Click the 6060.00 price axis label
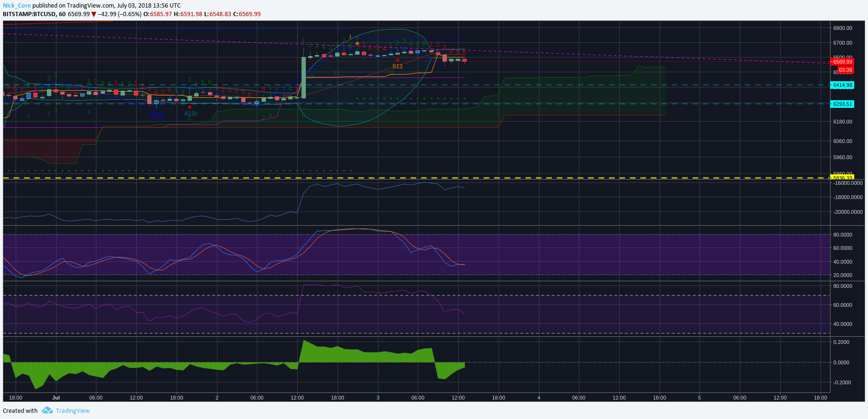This screenshot has height=419, width=868. click(x=843, y=141)
